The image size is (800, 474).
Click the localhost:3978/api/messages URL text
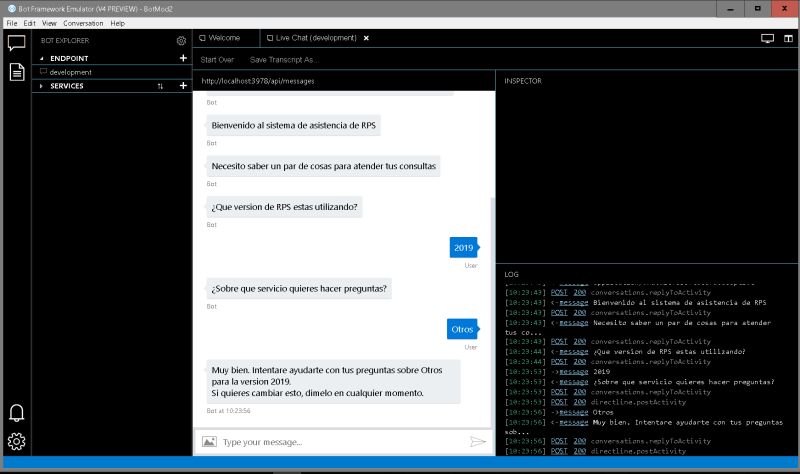(x=258, y=81)
